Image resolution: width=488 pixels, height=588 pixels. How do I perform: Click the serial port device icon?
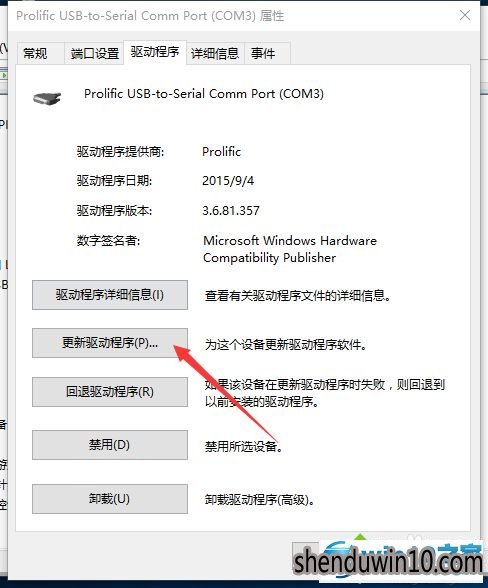pos(47,99)
